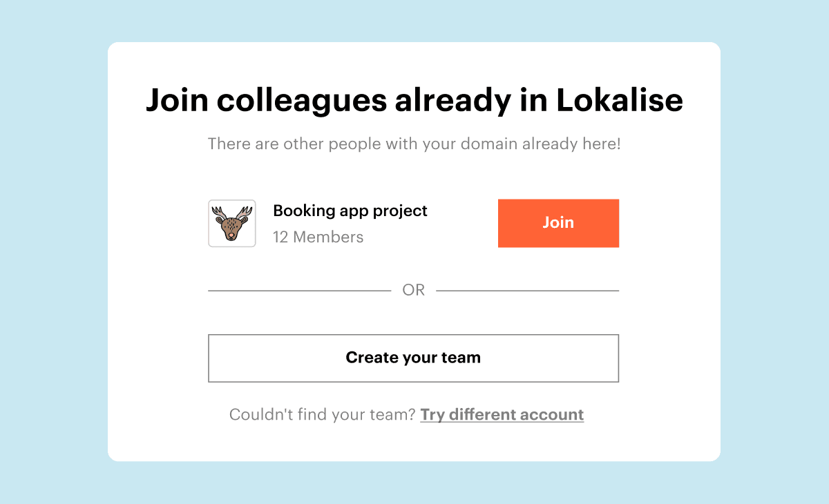Select the Booking app project title
829x504 pixels.
(350, 211)
